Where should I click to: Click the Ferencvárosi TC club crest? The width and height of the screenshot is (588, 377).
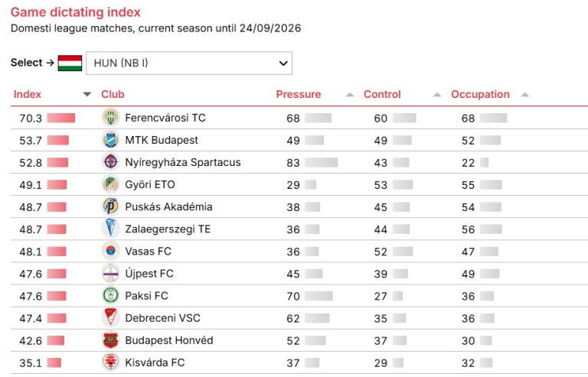pyautogui.click(x=110, y=117)
